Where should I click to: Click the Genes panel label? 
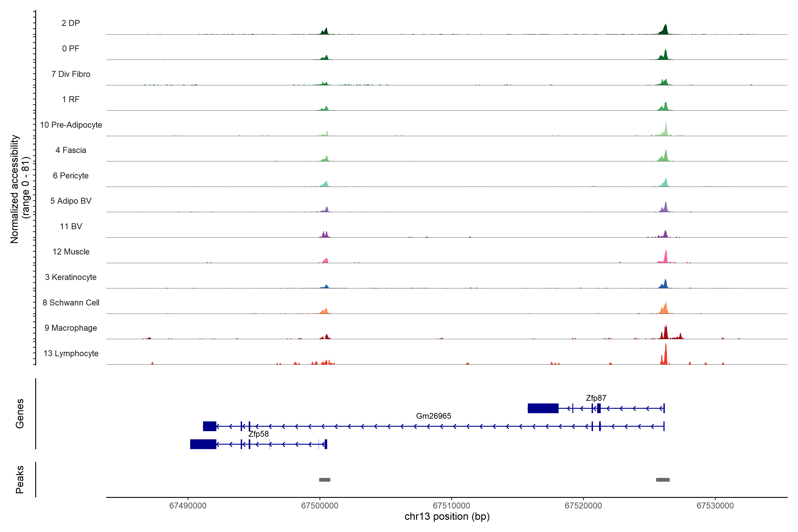click(x=20, y=413)
